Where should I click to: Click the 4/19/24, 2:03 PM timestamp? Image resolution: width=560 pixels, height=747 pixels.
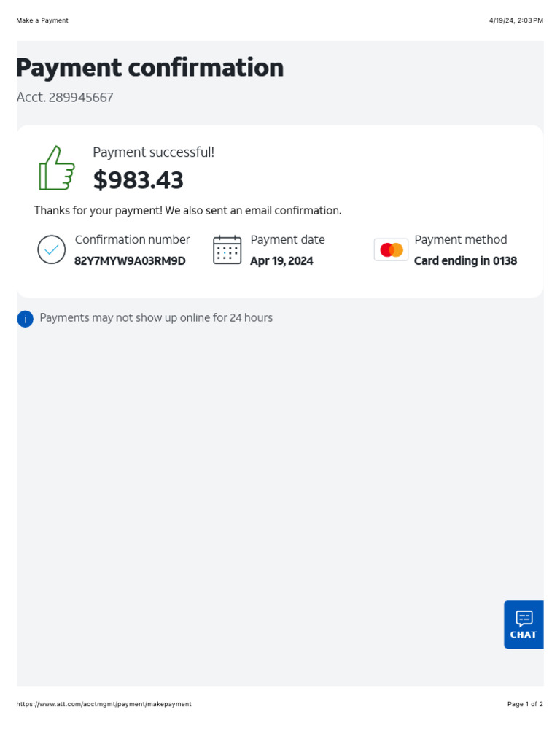click(516, 20)
